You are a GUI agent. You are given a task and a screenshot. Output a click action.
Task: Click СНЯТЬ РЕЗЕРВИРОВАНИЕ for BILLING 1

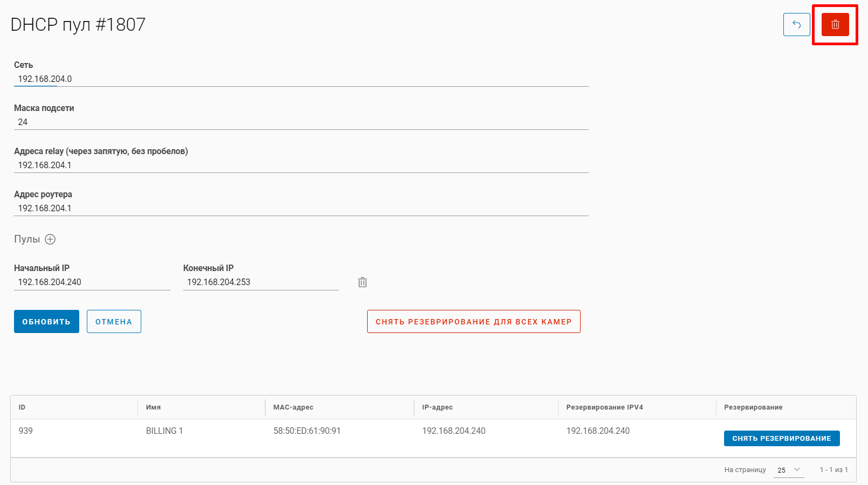pyautogui.click(x=781, y=439)
